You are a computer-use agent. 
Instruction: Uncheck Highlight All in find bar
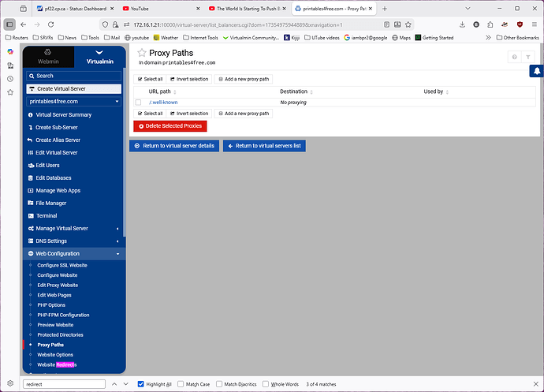[142, 384]
